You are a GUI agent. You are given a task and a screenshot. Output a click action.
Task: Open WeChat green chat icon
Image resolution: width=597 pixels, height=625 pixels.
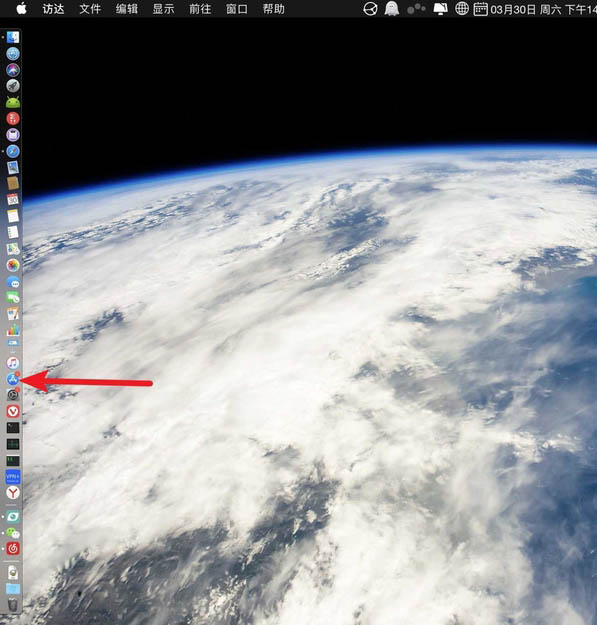tap(13, 533)
